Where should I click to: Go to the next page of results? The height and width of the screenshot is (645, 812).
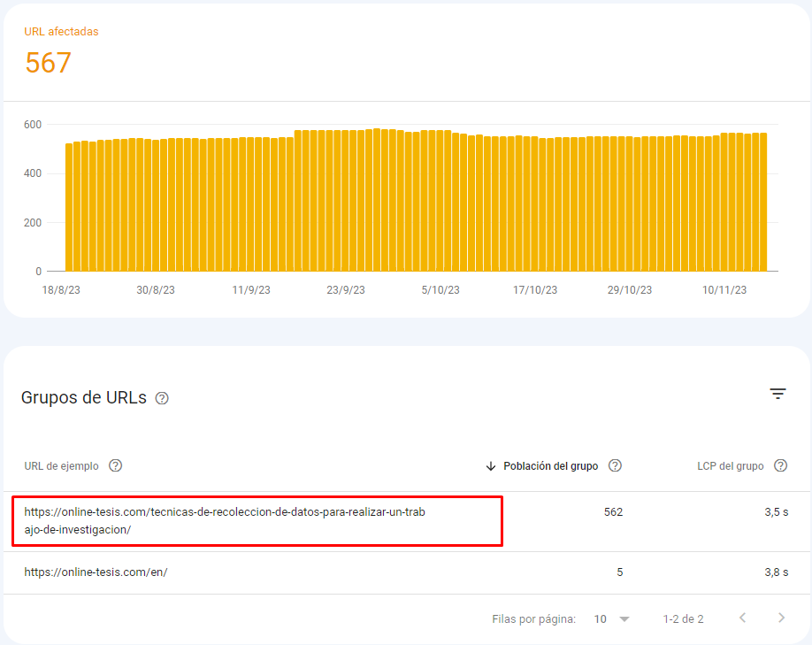click(x=781, y=618)
